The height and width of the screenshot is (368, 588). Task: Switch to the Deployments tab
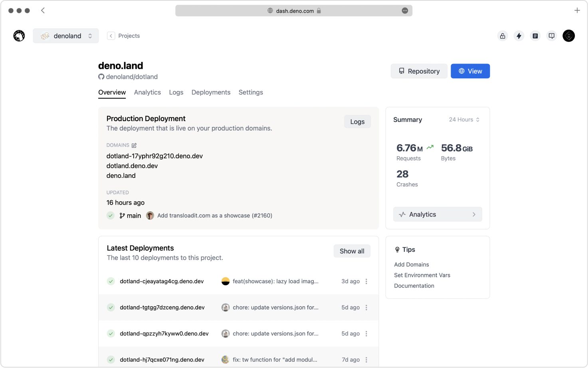(211, 92)
